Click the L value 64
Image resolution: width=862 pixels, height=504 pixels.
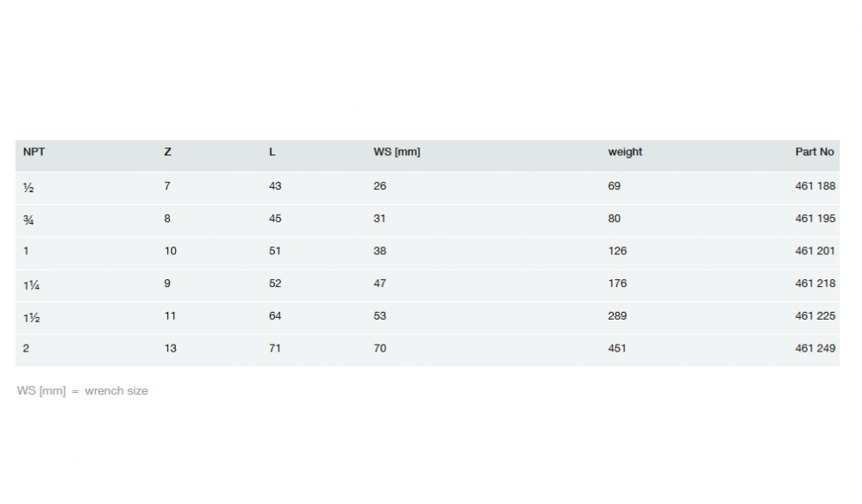coord(275,316)
